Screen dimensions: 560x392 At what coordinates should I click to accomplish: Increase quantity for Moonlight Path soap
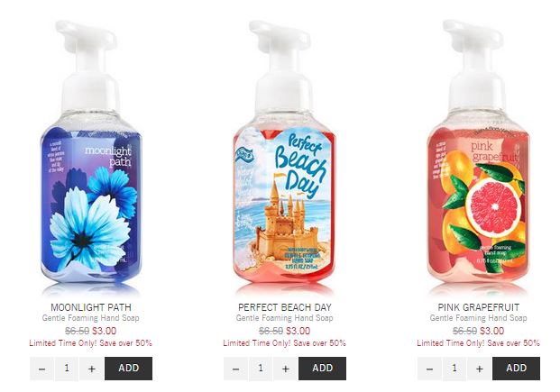click(x=92, y=369)
